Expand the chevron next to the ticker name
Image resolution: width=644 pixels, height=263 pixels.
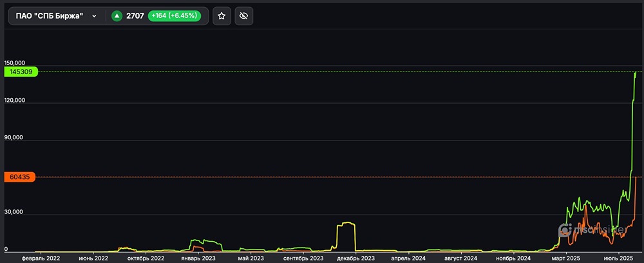tap(95, 16)
